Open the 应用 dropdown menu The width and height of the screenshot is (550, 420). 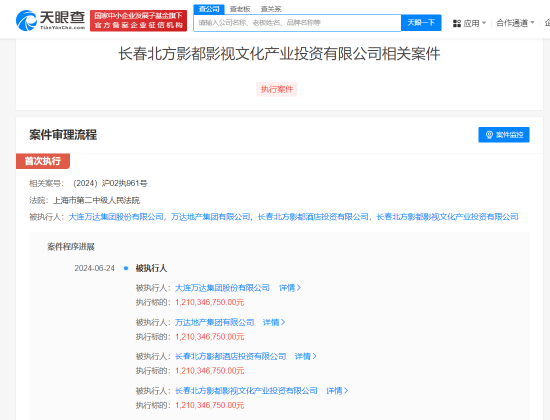(x=470, y=24)
